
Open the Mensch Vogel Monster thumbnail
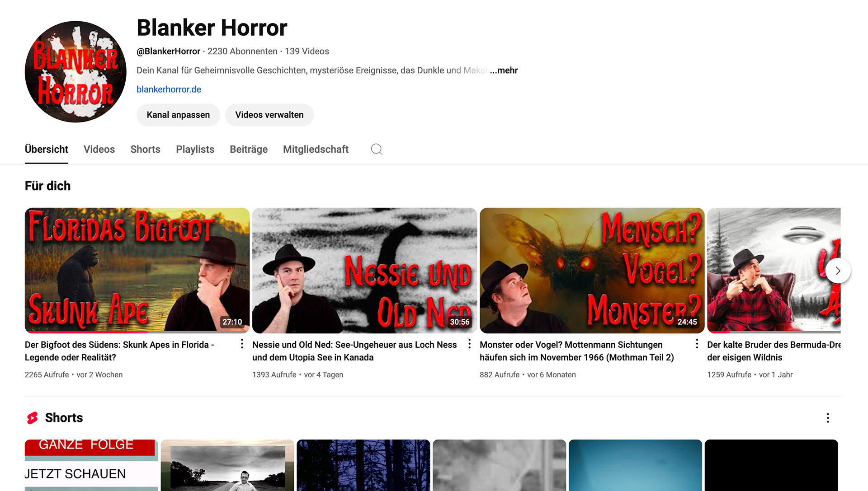pos(592,270)
